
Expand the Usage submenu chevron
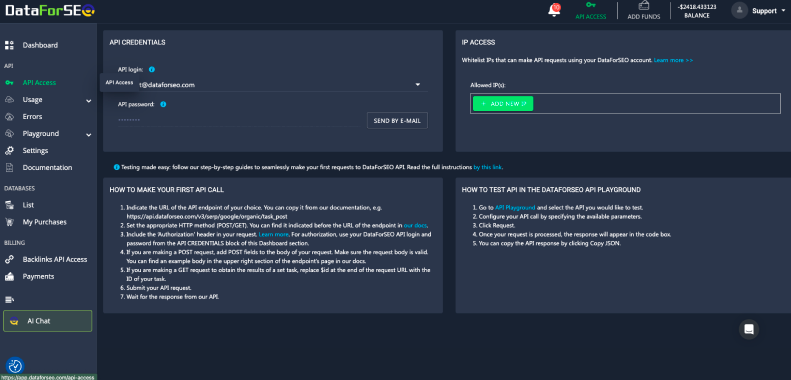click(x=89, y=100)
